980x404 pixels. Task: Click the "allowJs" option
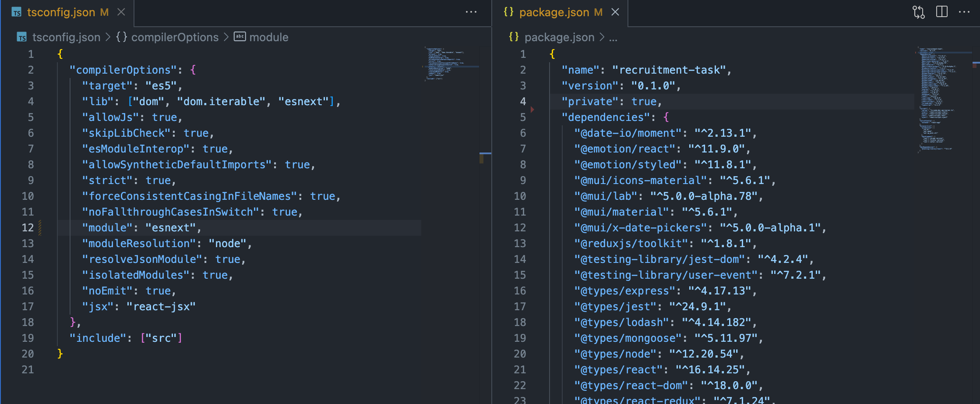pos(110,117)
